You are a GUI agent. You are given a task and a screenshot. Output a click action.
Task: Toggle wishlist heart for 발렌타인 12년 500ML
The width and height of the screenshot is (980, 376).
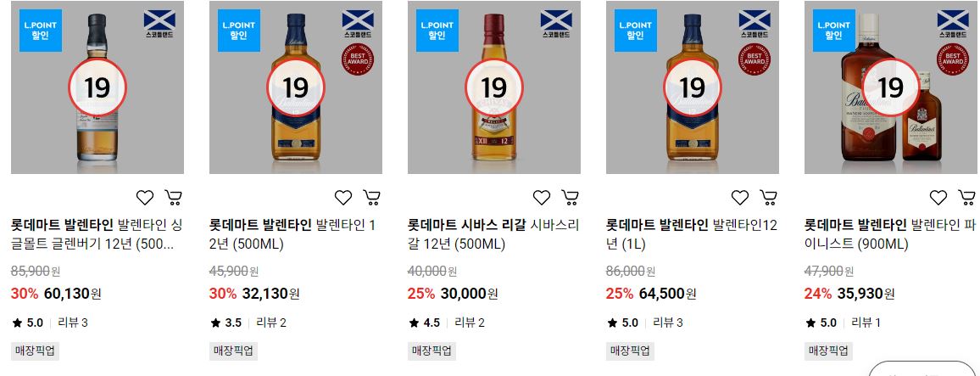(343, 198)
